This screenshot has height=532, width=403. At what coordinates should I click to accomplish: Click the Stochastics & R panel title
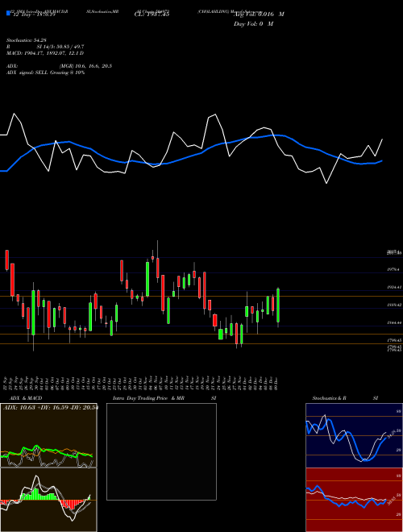click(x=330, y=398)
